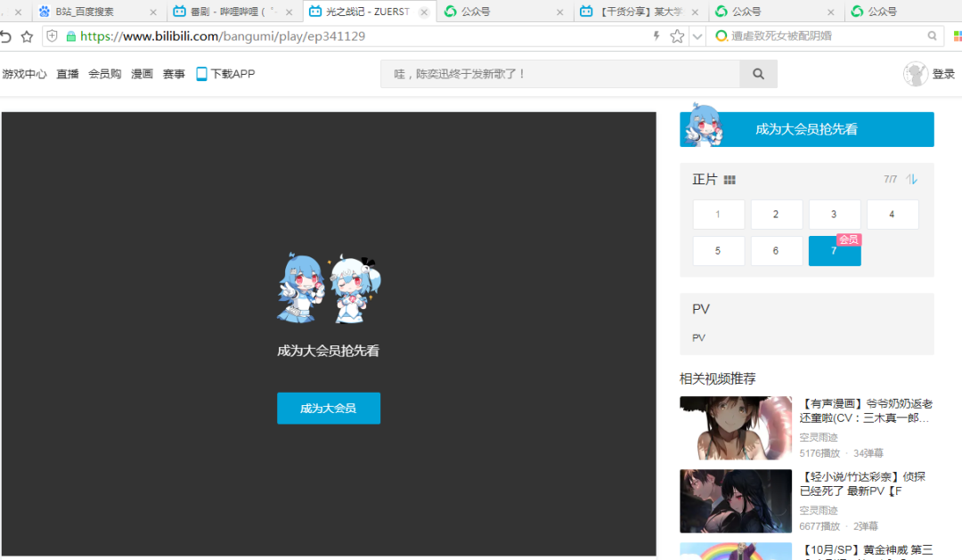Viewport: 962px width, 560px height.
Task: Click the small PV entry under PV heading
Action: coord(699,337)
